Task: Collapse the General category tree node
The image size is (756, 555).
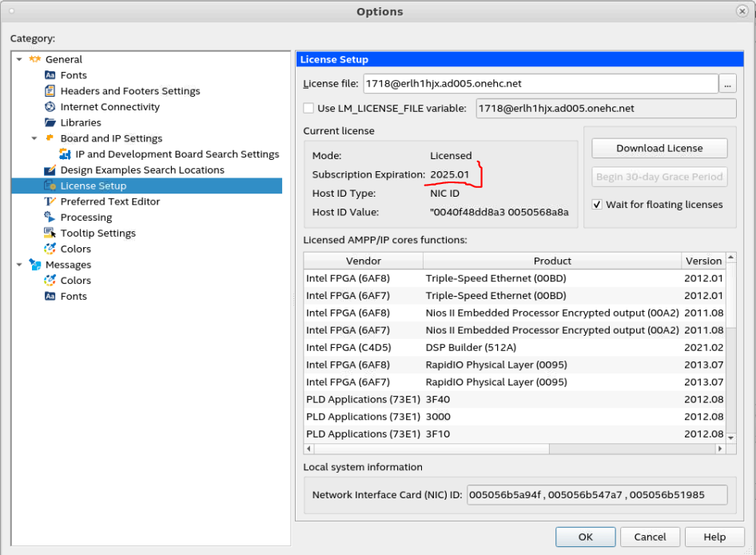Action: pos(19,59)
